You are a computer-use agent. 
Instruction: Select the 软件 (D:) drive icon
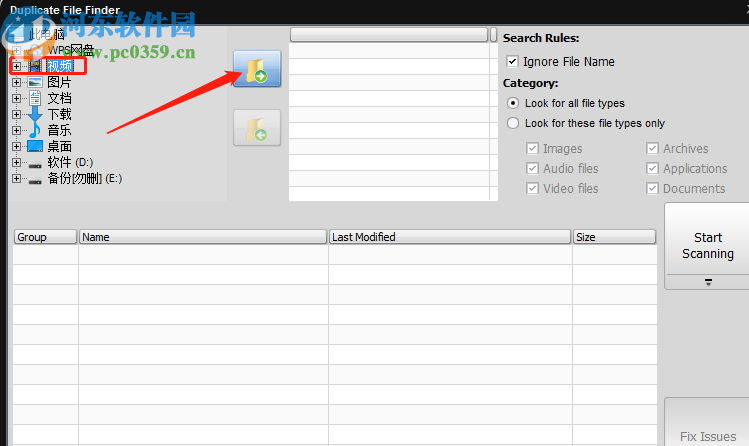[35, 165]
